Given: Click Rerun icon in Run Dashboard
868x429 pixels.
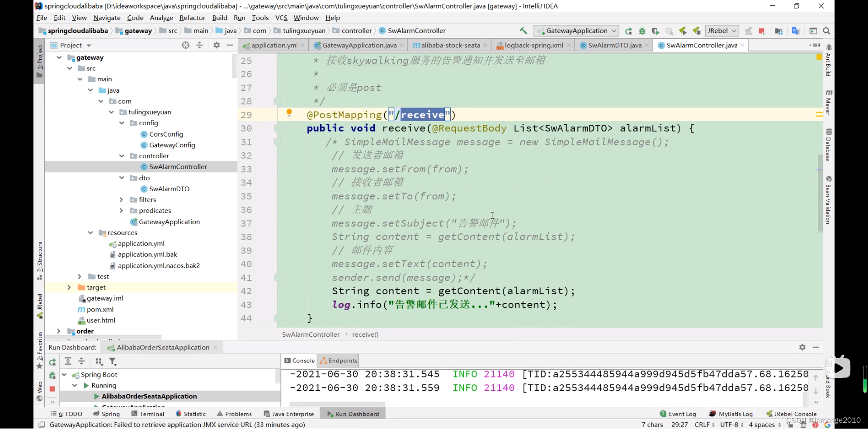Looking at the screenshot, I should [52, 362].
